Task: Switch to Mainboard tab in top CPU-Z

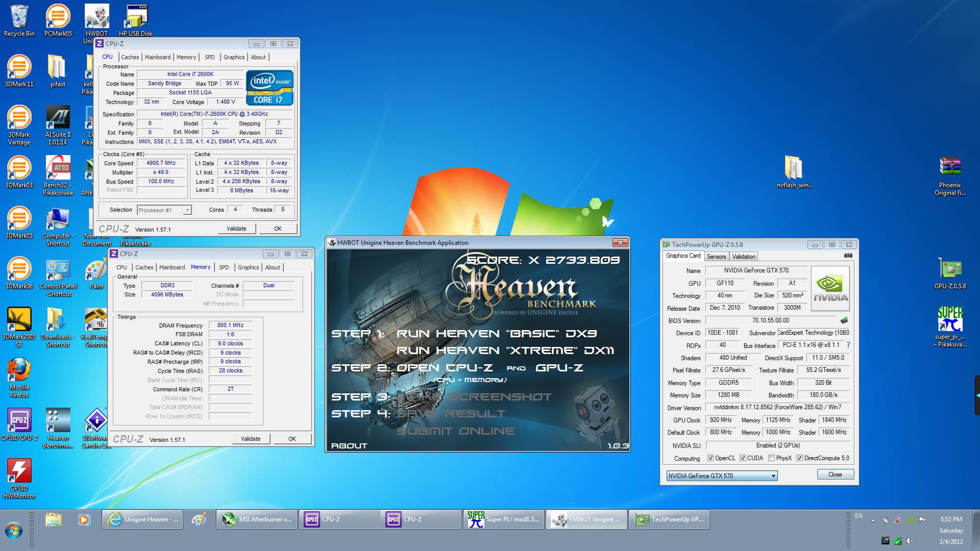Action: tap(158, 57)
